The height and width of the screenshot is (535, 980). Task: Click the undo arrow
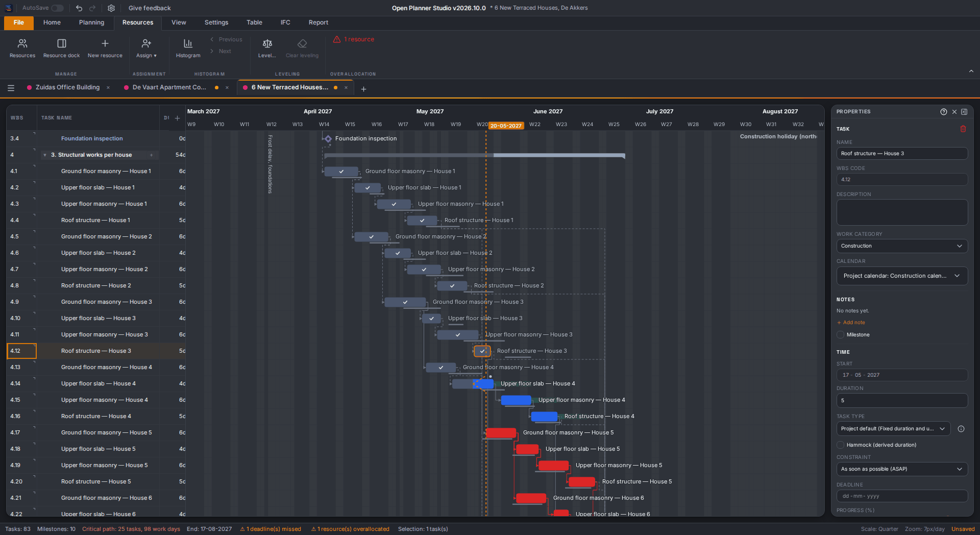(79, 8)
